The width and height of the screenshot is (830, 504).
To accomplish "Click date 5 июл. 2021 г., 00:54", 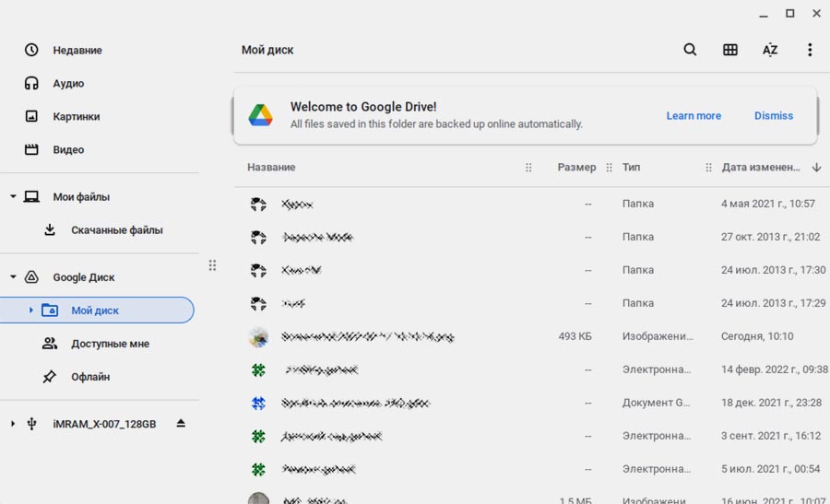I will click(770, 469).
